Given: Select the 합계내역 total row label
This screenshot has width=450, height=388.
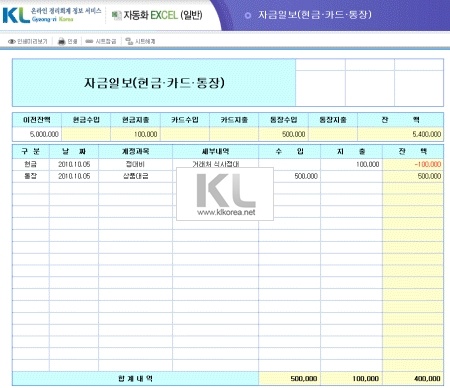Looking at the screenshot, I should click(x=136, y=379).
